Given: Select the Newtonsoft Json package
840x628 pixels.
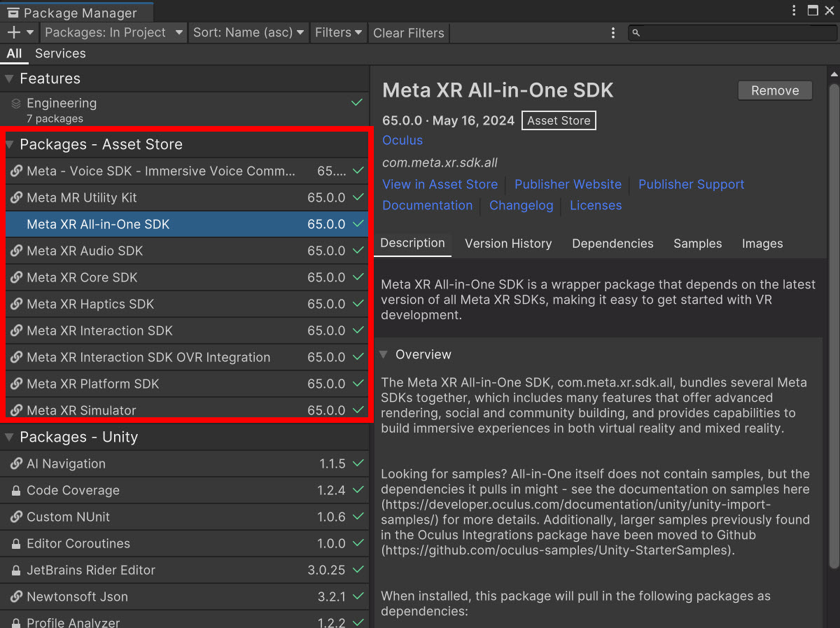Looking at the screenshot, I should click(x=185, y=596).
